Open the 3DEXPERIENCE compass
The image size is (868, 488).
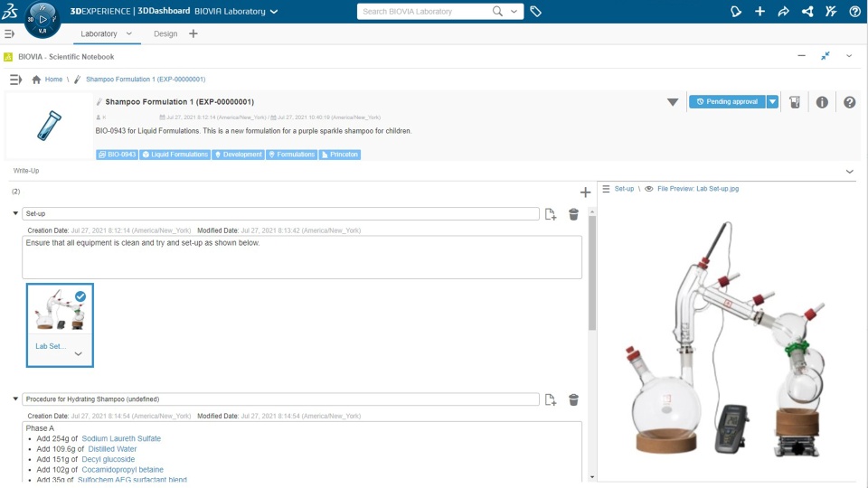pyautogui.click(x=42, y=19)
